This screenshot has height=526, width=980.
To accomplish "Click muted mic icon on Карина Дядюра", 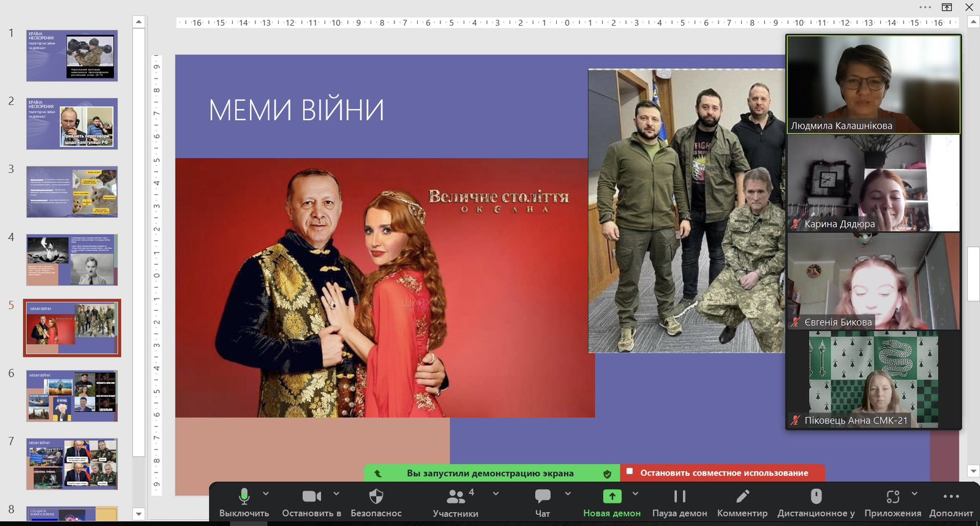I will pyautogui.click(x=796, y=224).
